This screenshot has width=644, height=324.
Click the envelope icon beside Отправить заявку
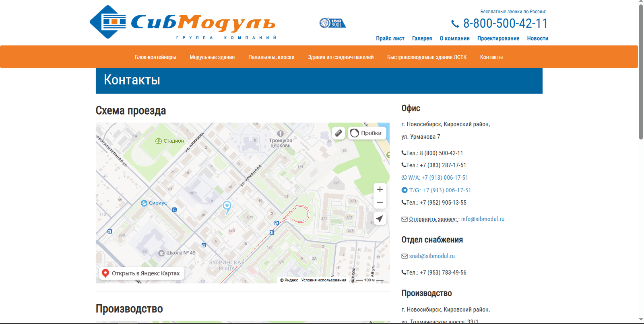tap(405, 219)
